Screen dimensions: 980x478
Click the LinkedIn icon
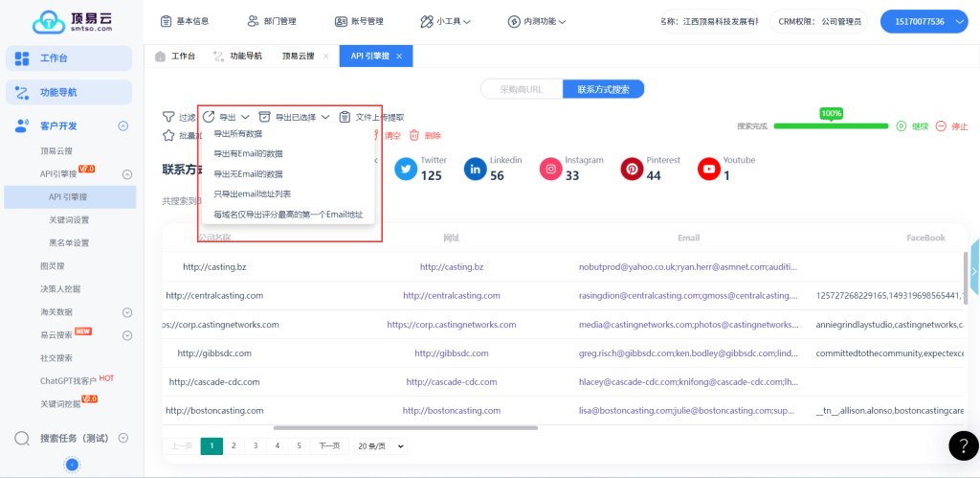[x=476, y=170]
